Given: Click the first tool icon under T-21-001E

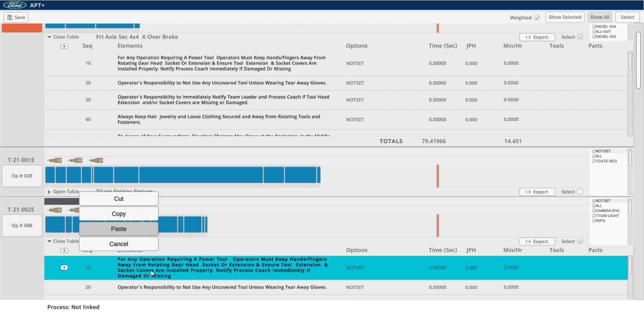Looking at the screenshot, I should 54,160.
